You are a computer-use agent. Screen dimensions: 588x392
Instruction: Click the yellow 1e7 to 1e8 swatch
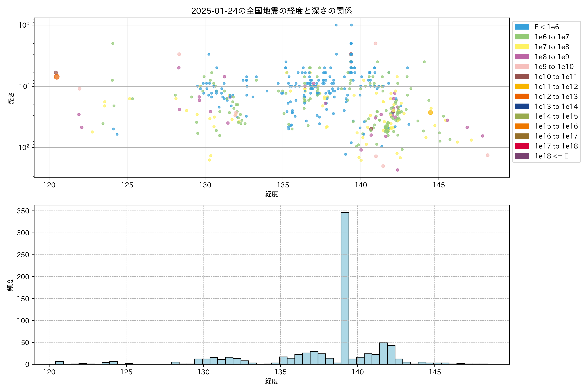click(522, 47)
